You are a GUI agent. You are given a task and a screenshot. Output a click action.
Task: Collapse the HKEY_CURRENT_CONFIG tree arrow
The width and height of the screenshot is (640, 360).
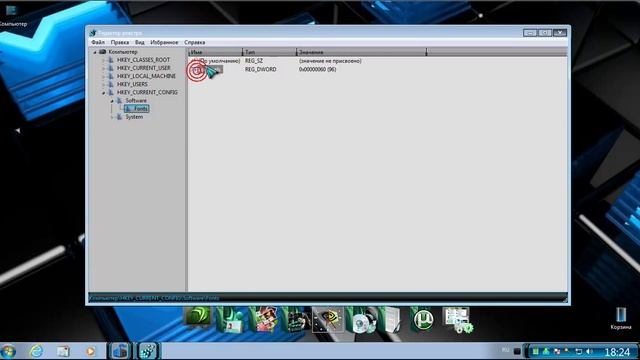coord(104,93)
